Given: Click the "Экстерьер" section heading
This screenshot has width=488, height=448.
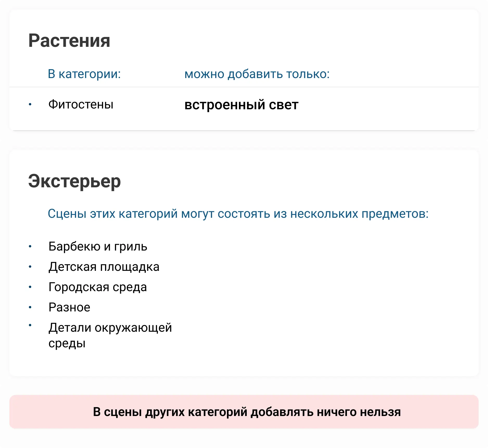Looking at the screenshot, I should point(74,181).
